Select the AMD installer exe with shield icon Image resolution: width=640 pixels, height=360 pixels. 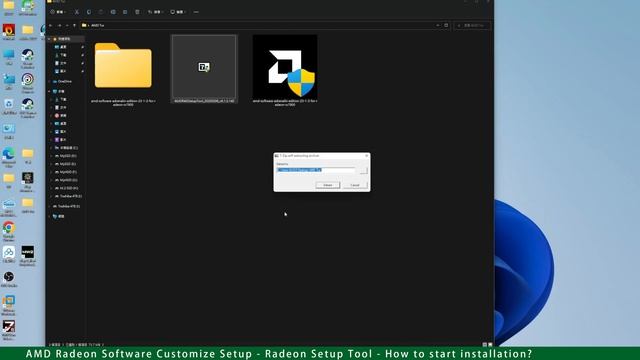[285, 70]
